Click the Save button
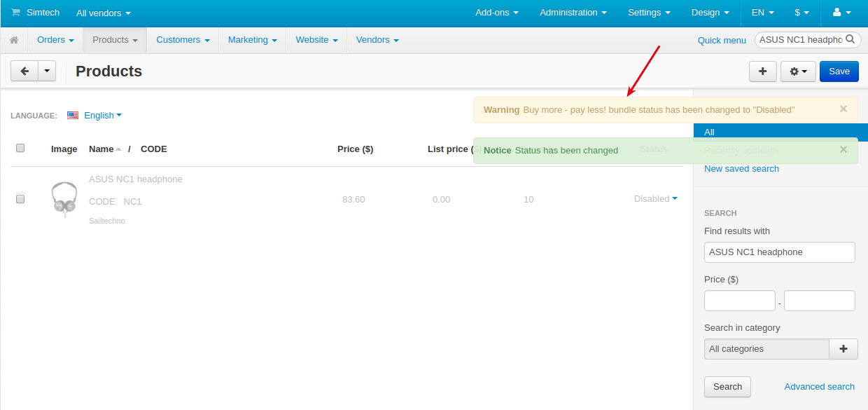The height and width of the screenshot is (410, 868). (839, 71)
